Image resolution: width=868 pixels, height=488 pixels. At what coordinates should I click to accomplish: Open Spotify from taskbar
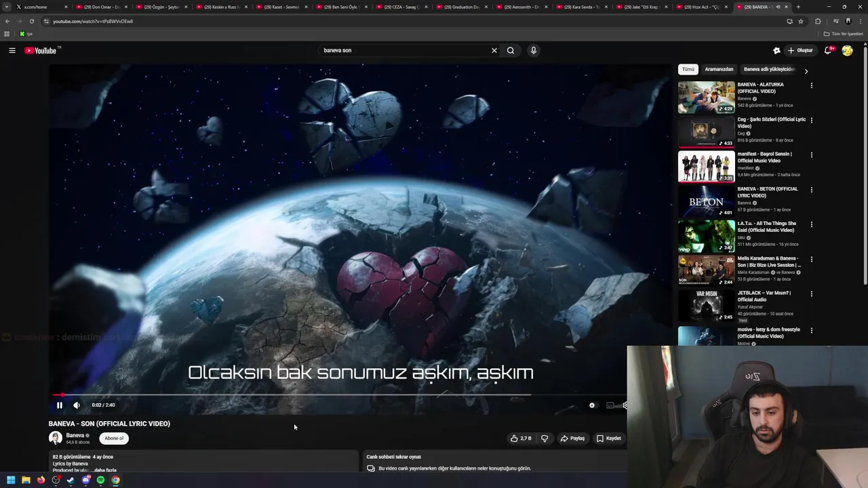click(x=100, y=480)
